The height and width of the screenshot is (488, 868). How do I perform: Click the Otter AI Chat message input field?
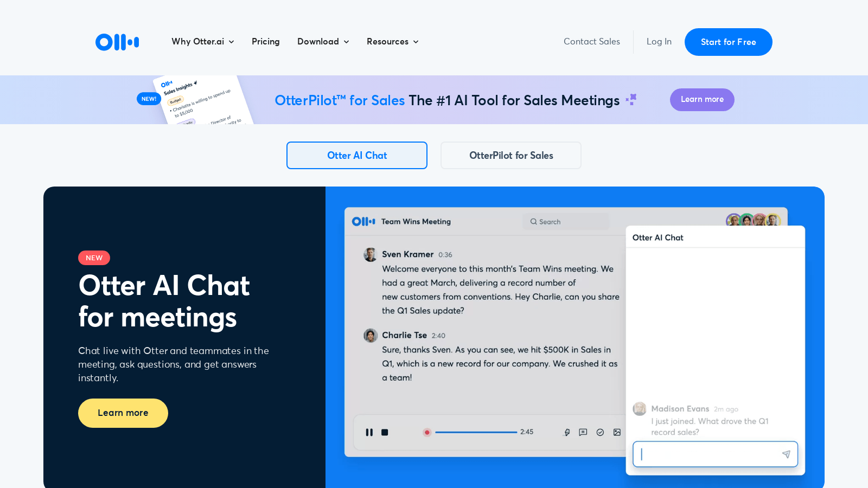715,454
